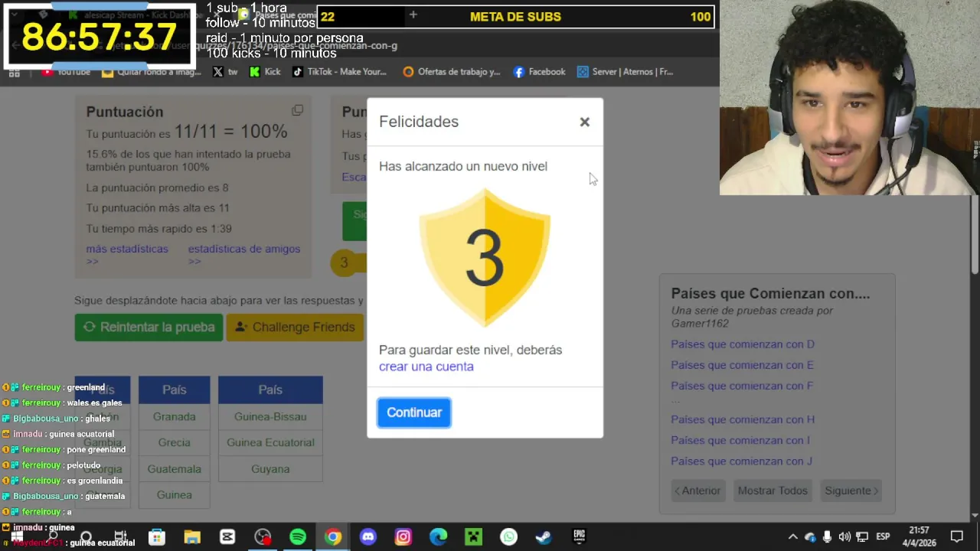Open 'Países que comienzan con J' quiz

742,461
